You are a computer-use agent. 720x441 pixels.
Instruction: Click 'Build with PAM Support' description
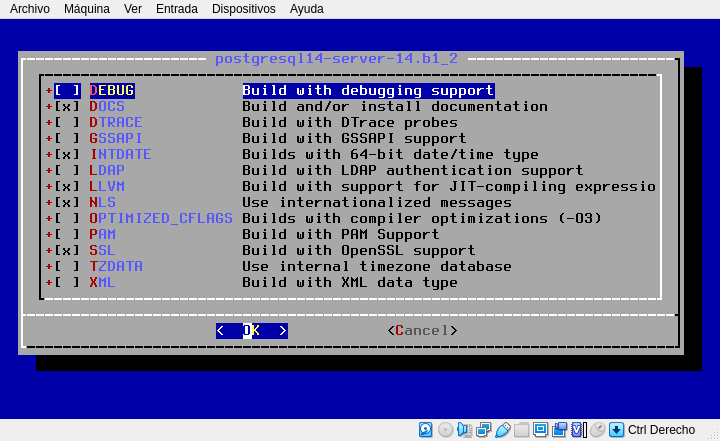point(341,234)
